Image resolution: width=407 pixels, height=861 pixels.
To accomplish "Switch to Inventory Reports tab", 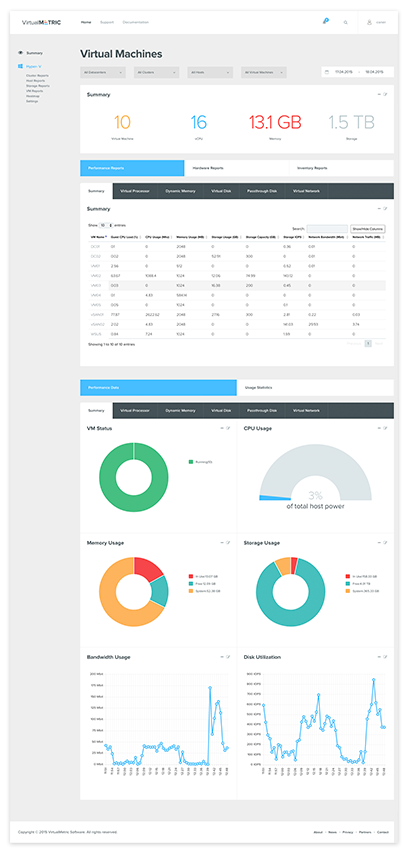I will (342, 168).
